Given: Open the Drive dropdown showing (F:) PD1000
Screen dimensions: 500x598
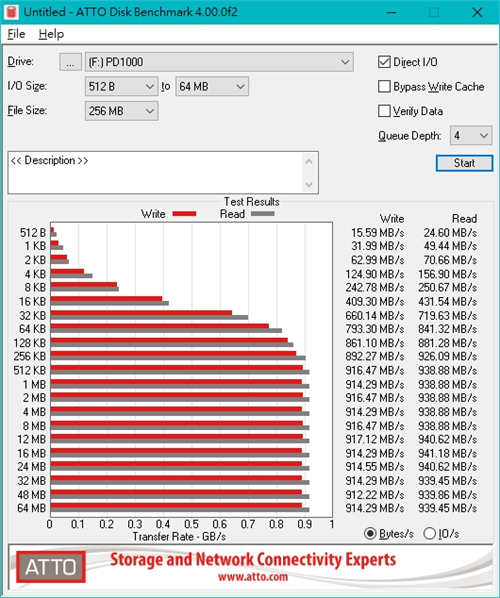Looking at the screenshot, I should point(219,62).
